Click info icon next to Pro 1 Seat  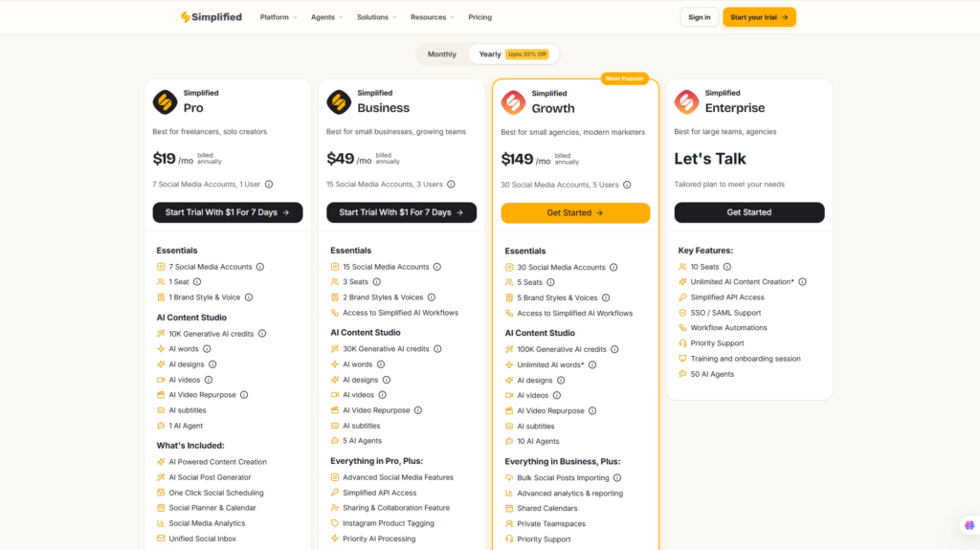(197, 282)
